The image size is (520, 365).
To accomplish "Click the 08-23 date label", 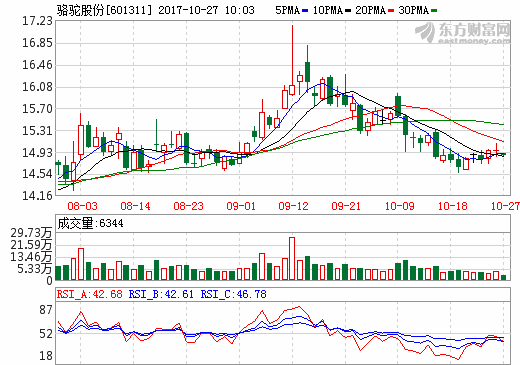I will 188,206.
